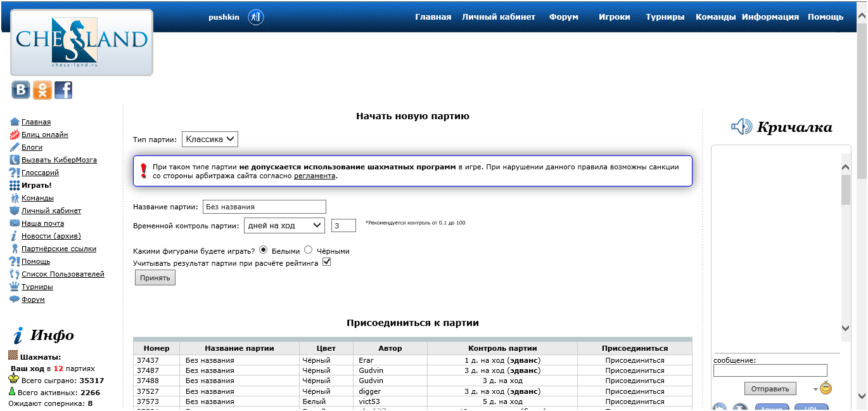
Task: Click the Кричалка scroll down arrow
Action: 846,328
